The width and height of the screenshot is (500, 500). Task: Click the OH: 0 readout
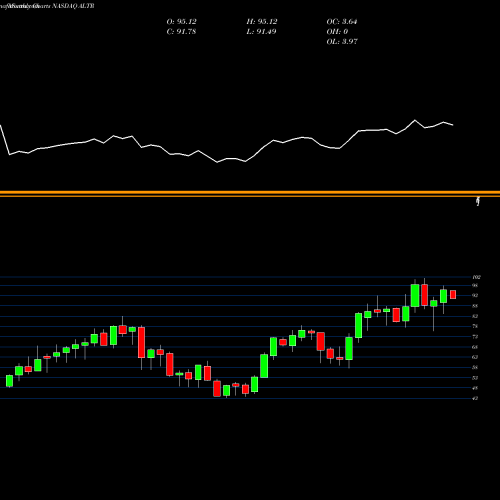click(337, 32)
